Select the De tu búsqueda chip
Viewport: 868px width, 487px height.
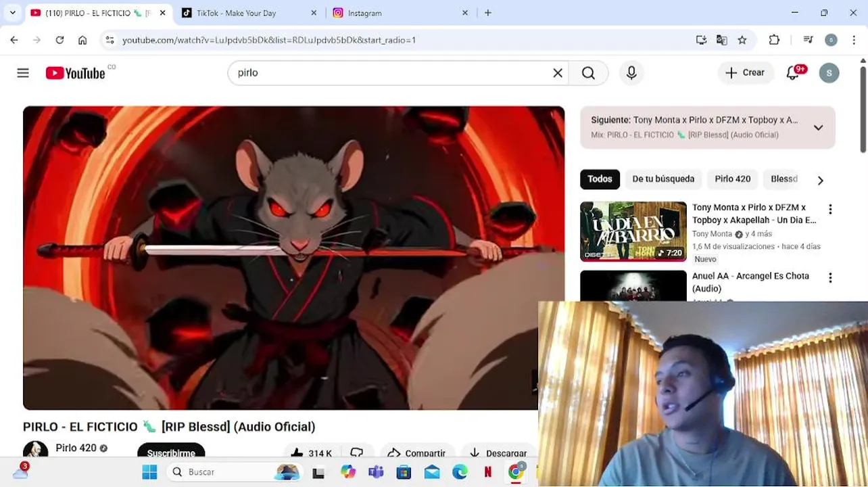[663, 179]
